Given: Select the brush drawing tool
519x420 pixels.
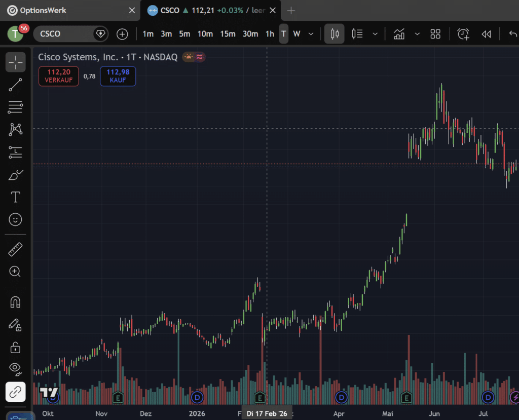Looking at the screenshot, I should [x=15, y=175].
